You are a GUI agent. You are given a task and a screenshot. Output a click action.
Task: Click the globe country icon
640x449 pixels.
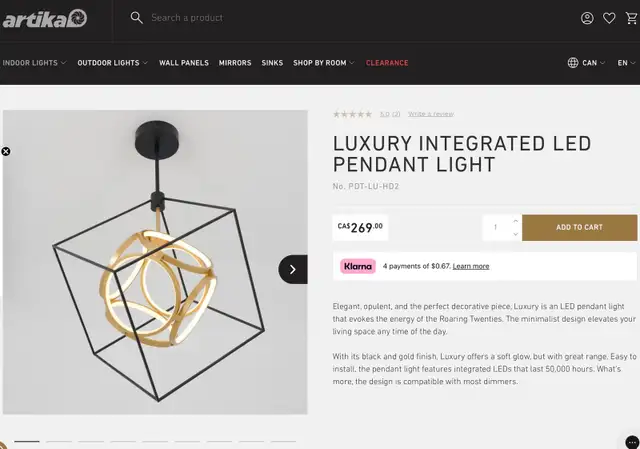[x=573, y=63]
